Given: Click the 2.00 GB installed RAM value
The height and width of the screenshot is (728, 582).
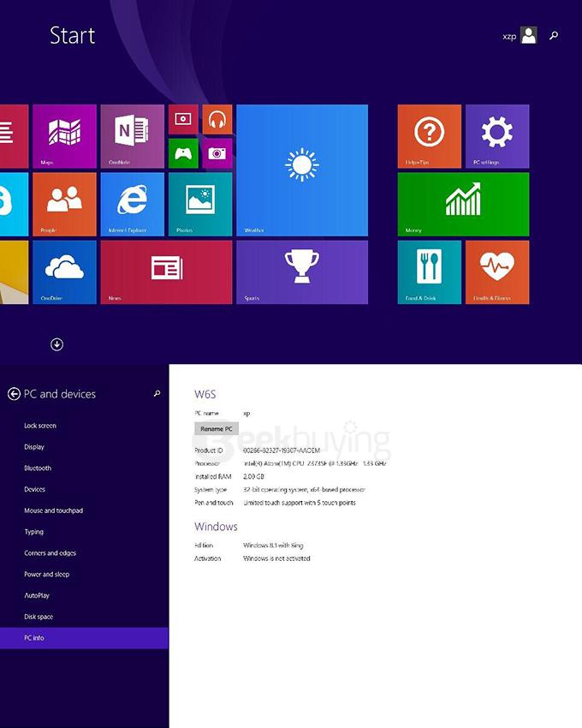Looking at the screenshot, I should coord(253,476).
